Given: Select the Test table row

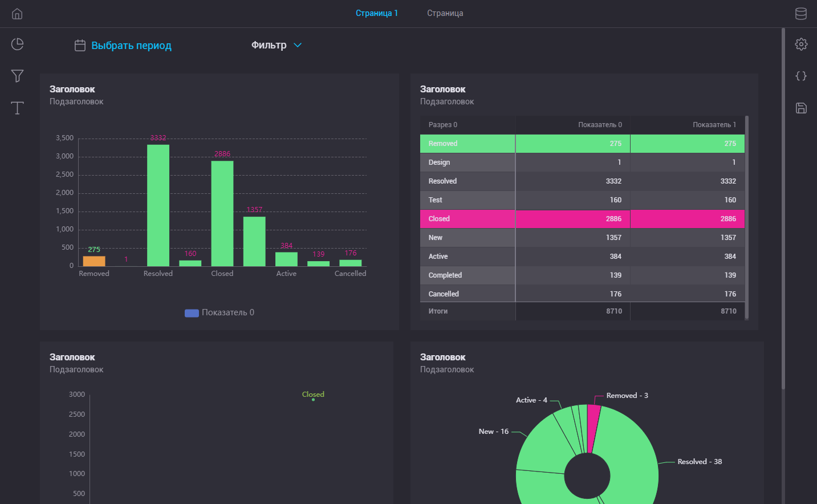Looking at the screenshot, I should (582, 200).
